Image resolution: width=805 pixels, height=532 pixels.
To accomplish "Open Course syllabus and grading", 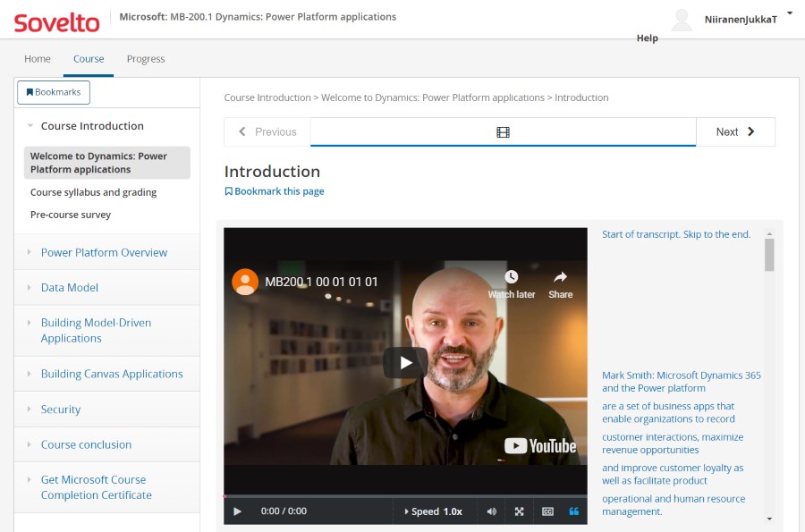I will click(93, 192).
